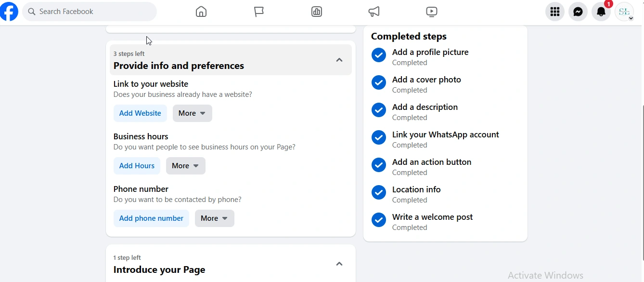Open Pages via flag icon
644x282 pixels.
pos(259,12)
